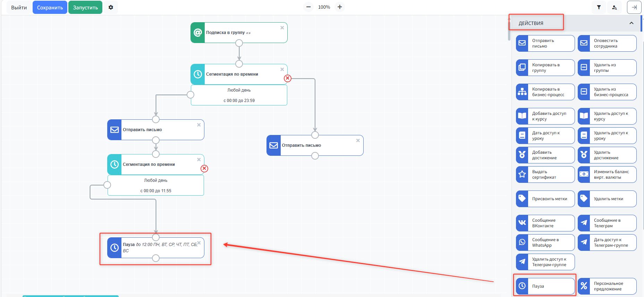Image resolution: width=644 pixels, height=297 pixels.
Task: Select the Сообщение ВКонтакте action
Action: 545,223
